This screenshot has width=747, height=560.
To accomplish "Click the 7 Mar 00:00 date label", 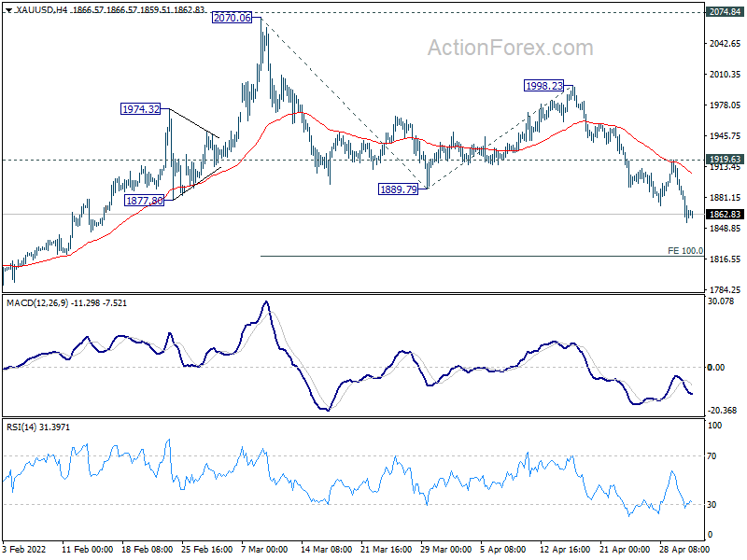I will tap(264, 549).
